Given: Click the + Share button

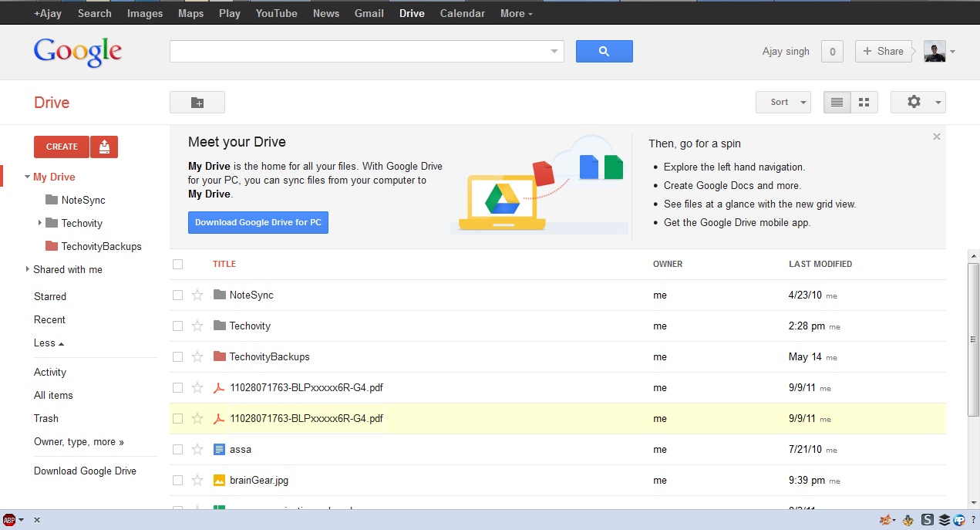Looking at the screenshot, I should [x=884, y=52].
